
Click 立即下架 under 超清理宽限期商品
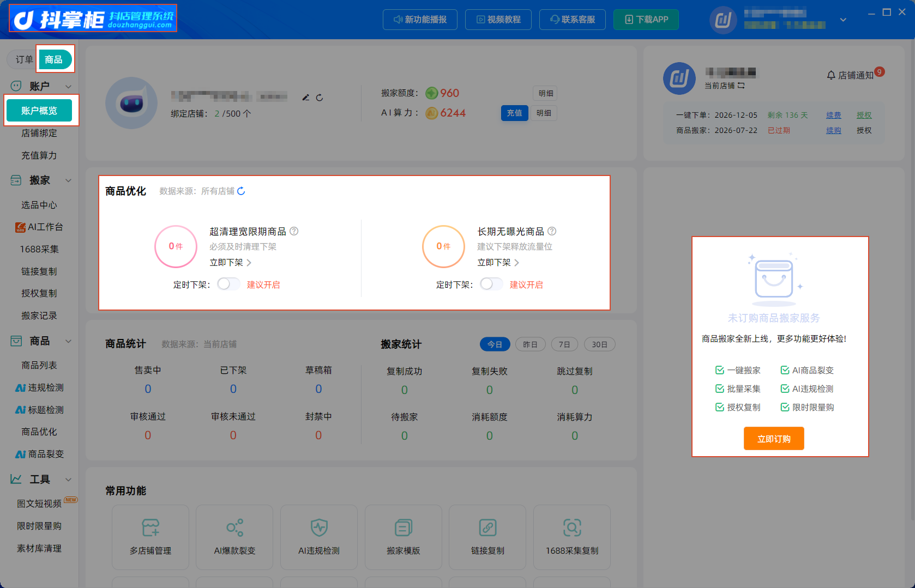click(x=230, y=263)
